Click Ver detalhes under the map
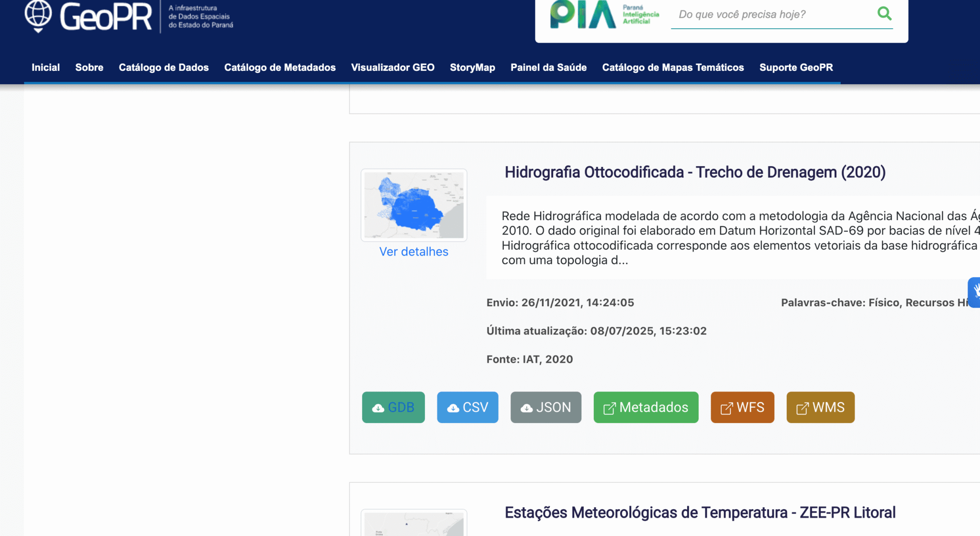The width and height of the screenshot is (980, 536). (414, 252)
